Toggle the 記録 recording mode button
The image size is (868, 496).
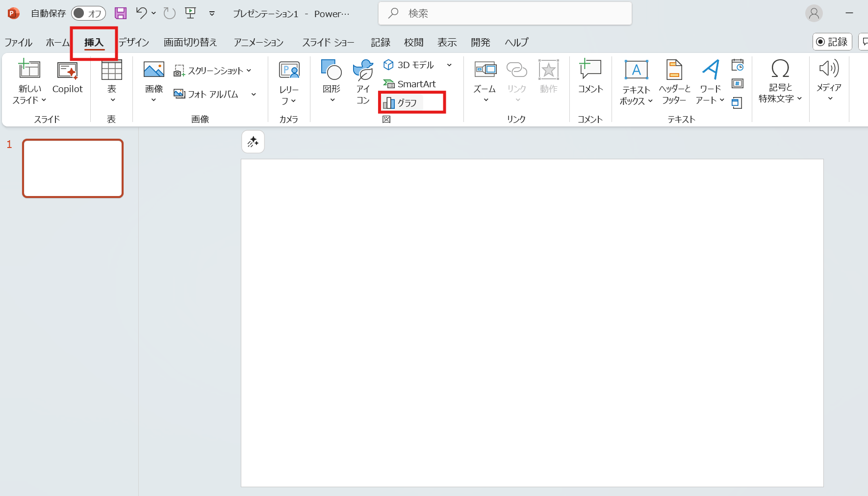point(832,42)
